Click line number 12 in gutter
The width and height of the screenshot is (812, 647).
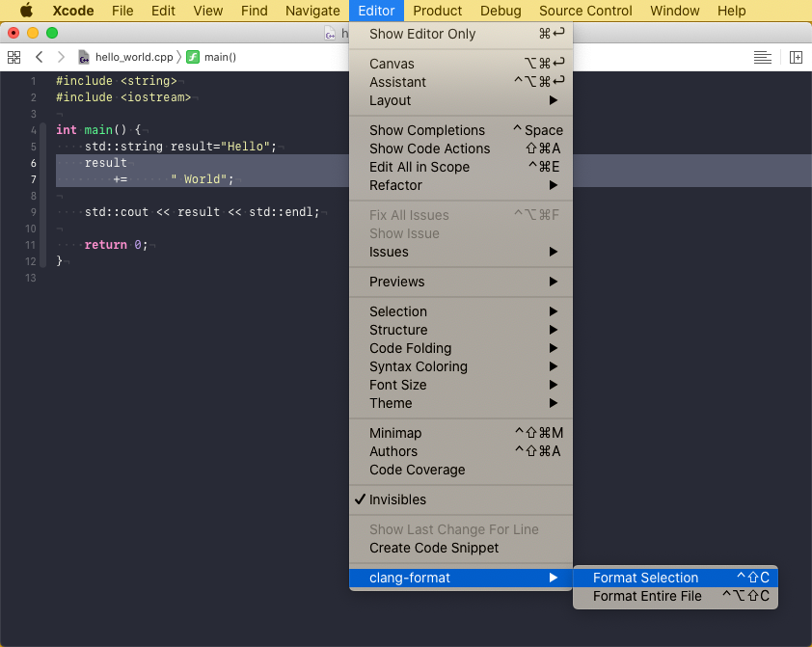tap(31, 261)
